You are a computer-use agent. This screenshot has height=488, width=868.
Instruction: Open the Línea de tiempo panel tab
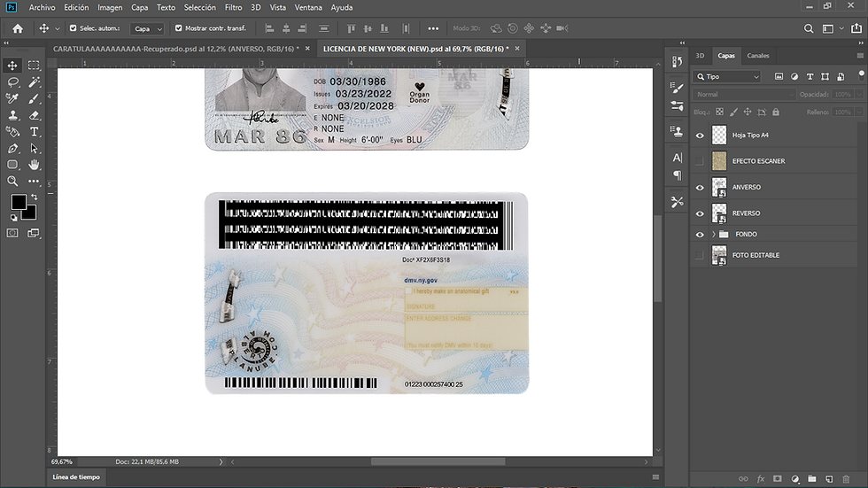[x=76, y=477]
